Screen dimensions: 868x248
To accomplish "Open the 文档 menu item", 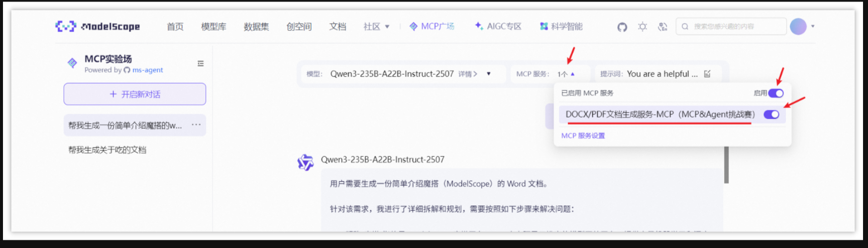I will click(x=337, y=26).
